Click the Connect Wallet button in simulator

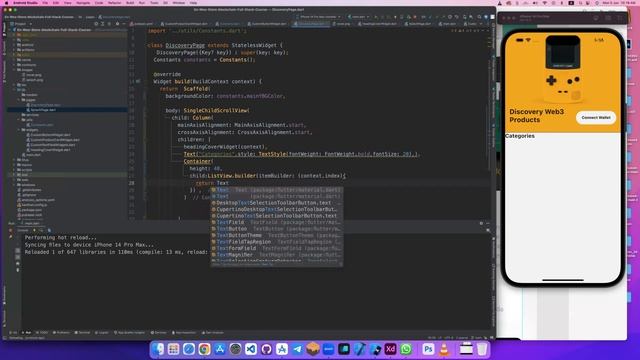pos(596,118)
